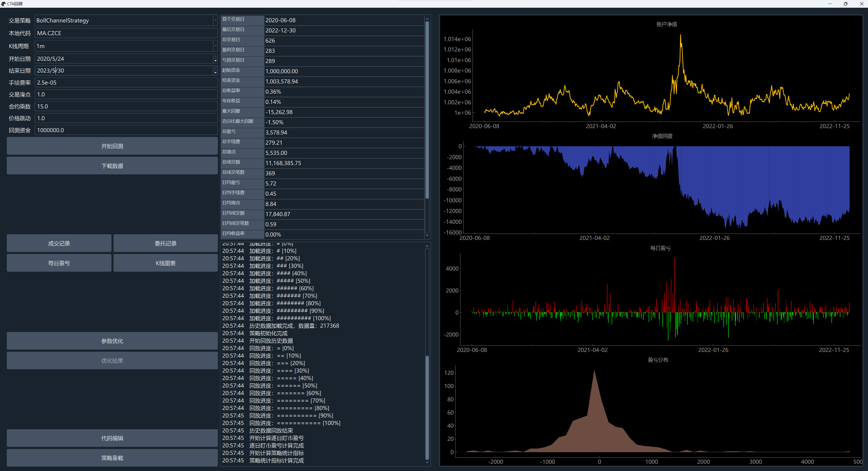This screenshot has height=471, width=868.
Task: Click the 账户净值 chart title
Action: pyautogui.click(x=667, y=24)
